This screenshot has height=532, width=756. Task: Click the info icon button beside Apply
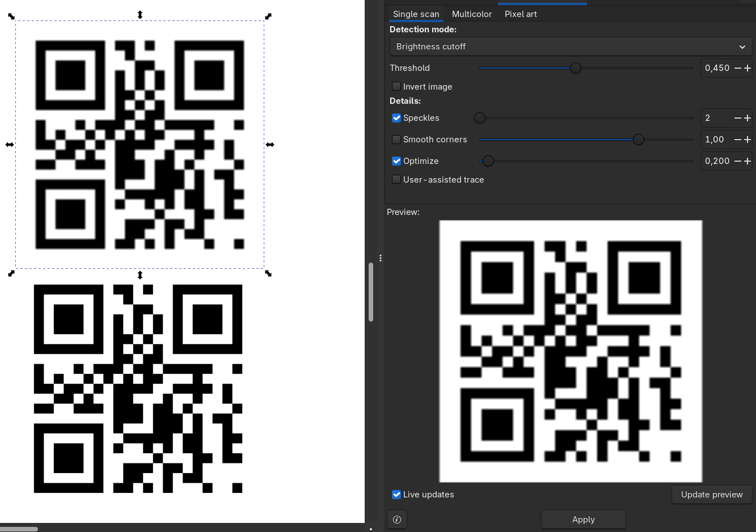(x=397, y=520)
